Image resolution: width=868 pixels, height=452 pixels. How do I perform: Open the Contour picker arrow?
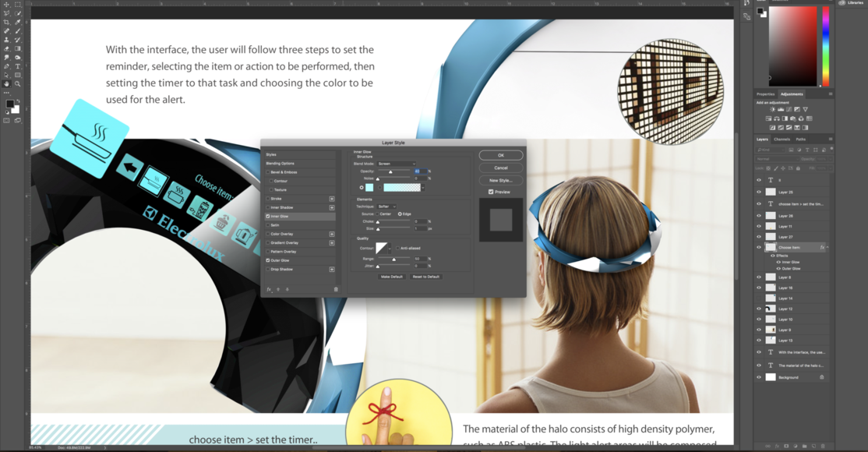point(390,248)
